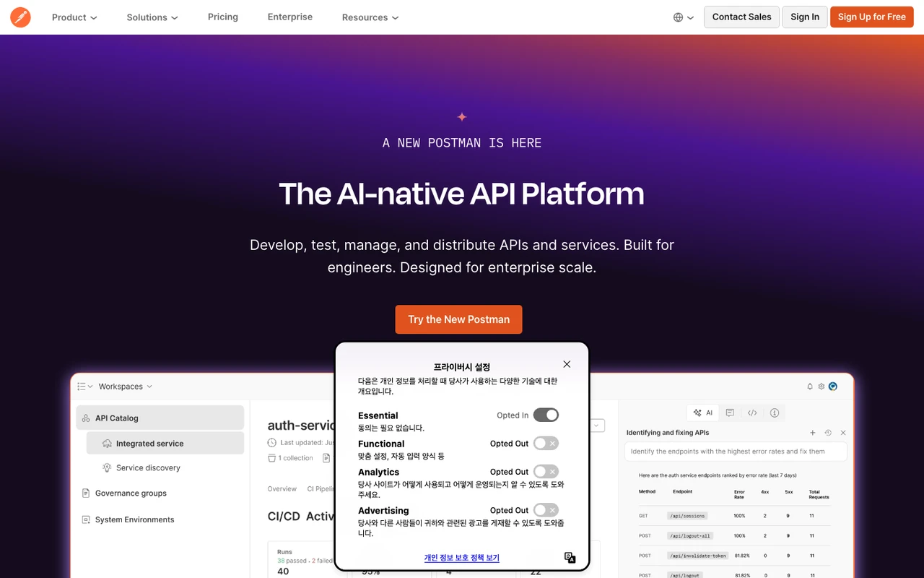Enable the Advertising cookies switch

(x=546, y=510)
